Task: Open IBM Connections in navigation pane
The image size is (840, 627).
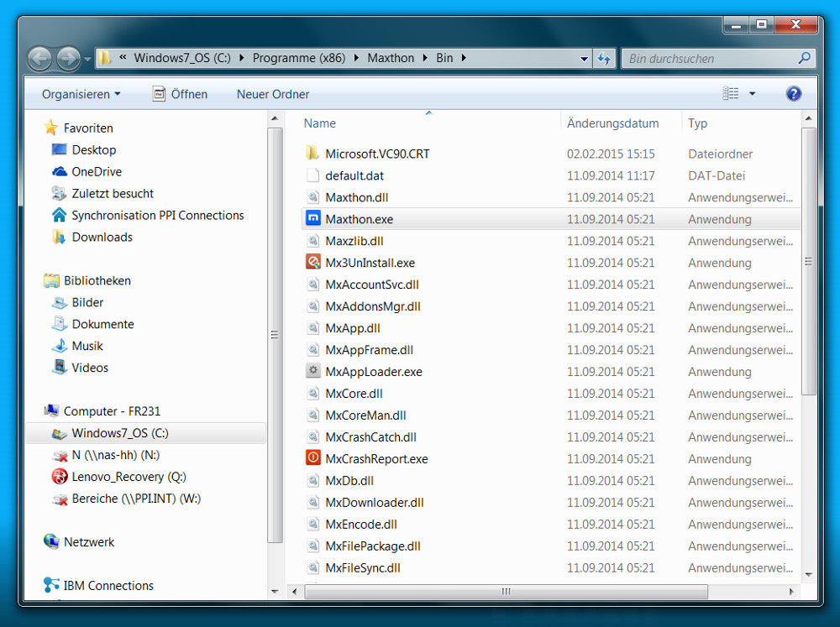Action: click(x=108, y=586)
